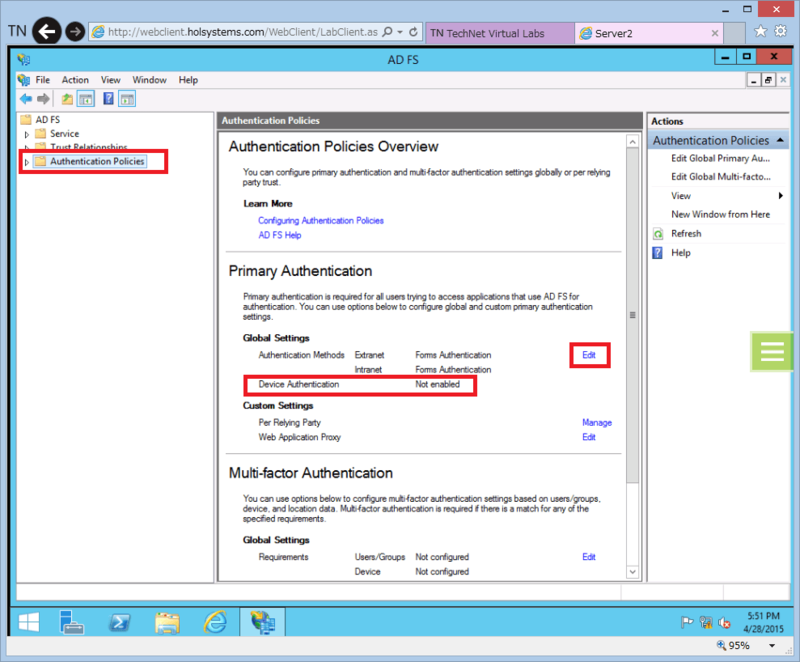Click the Refresh icon in Actions pane
Image resolution: width=800 pixels, height=662 pixels.
click(658, 234)
